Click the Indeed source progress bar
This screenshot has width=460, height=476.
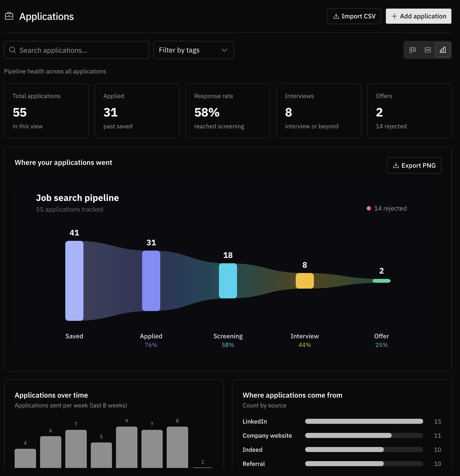pos(364,450)
